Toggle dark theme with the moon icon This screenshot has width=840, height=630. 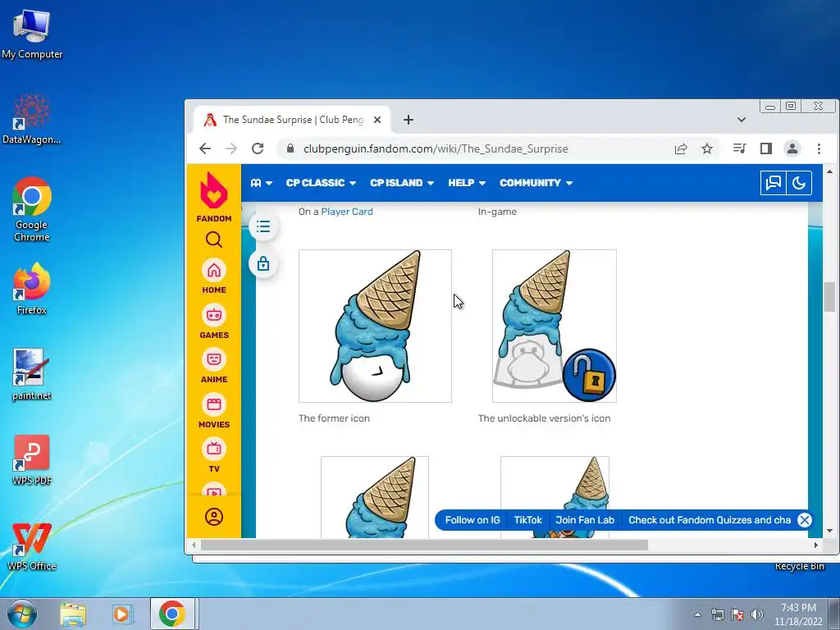pos(799,183)
